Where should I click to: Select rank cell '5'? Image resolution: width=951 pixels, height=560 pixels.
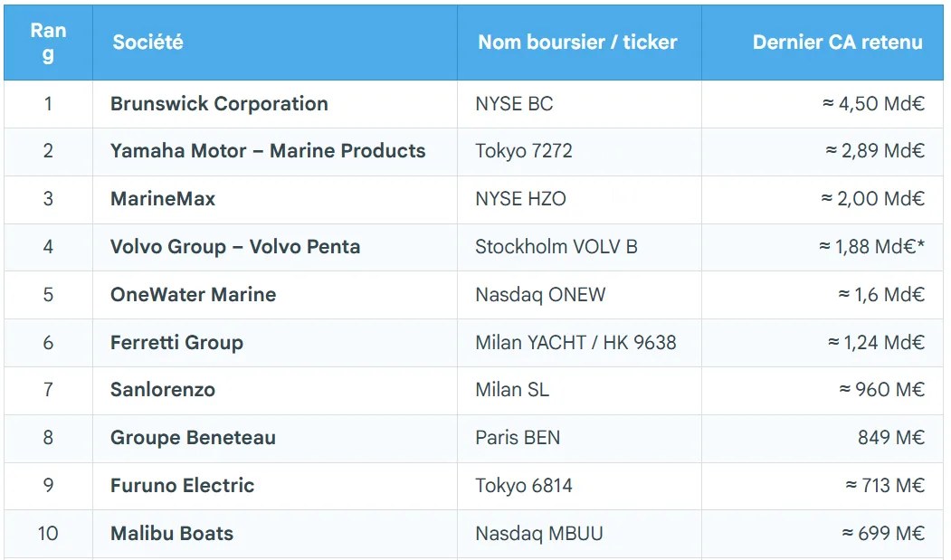click(x=49, y=295)
